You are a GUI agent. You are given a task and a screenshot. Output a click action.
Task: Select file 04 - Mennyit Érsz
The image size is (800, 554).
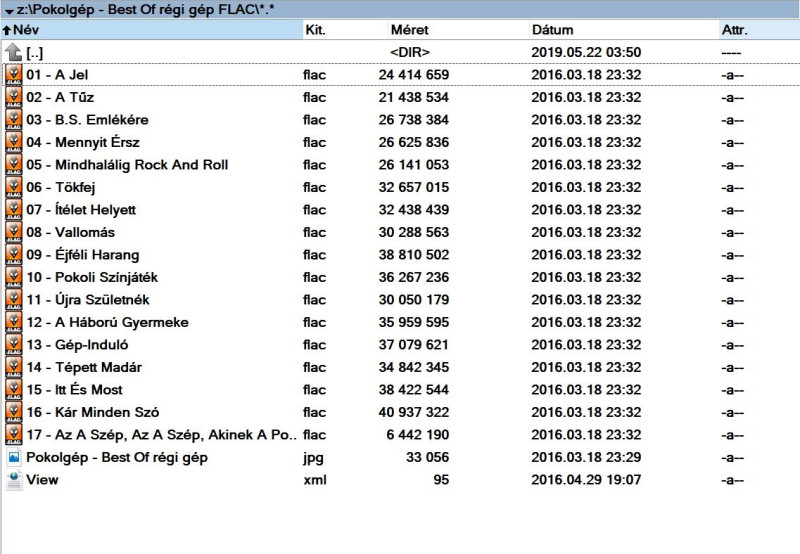83,142
